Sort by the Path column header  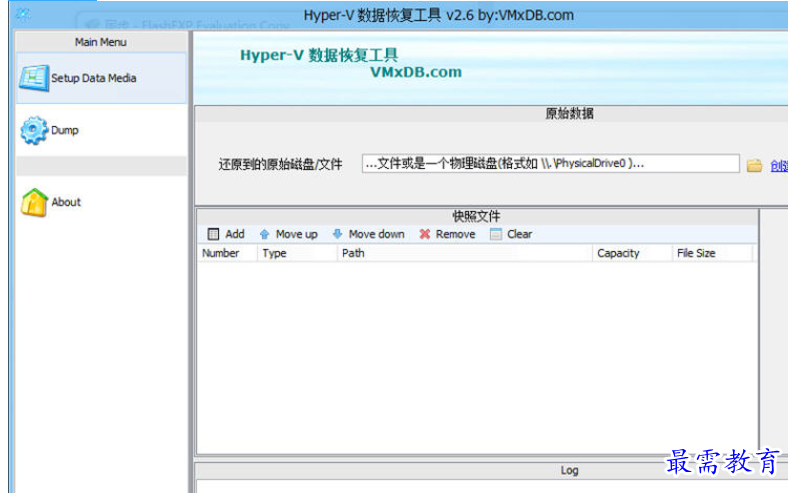[465, 253]
